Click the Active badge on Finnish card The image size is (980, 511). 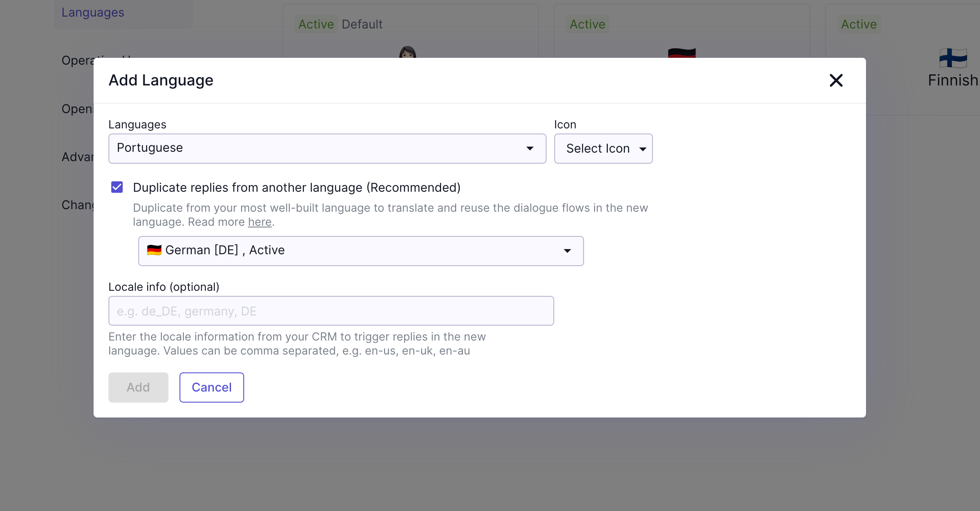pyautogui.click(x=859, y=24)
